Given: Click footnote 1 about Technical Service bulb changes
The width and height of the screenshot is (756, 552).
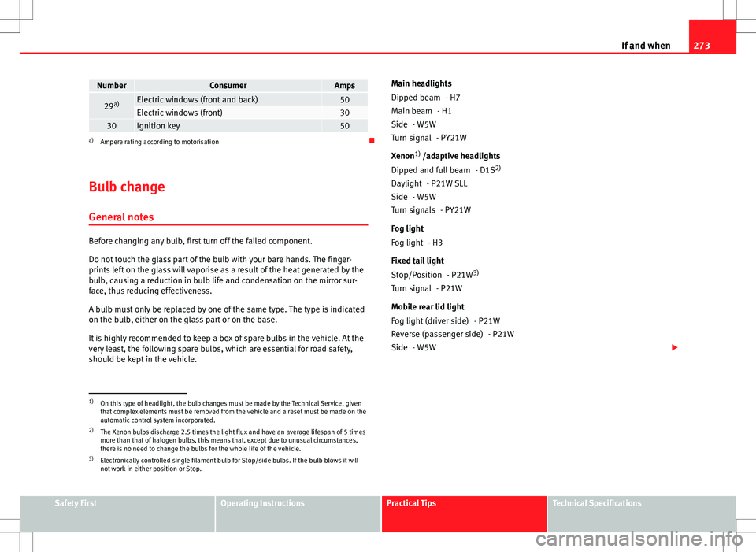Looking at the screenshot, I should coord(228,412).
